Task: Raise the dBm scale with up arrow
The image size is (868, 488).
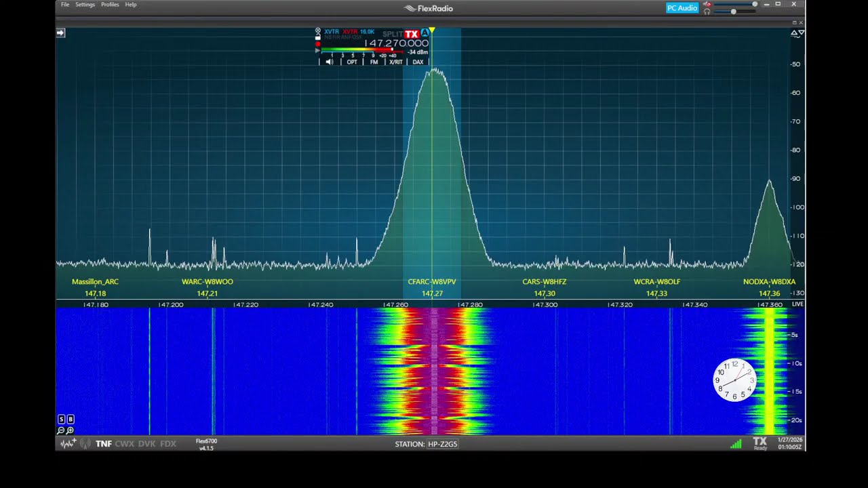Action: click(794, 33)
